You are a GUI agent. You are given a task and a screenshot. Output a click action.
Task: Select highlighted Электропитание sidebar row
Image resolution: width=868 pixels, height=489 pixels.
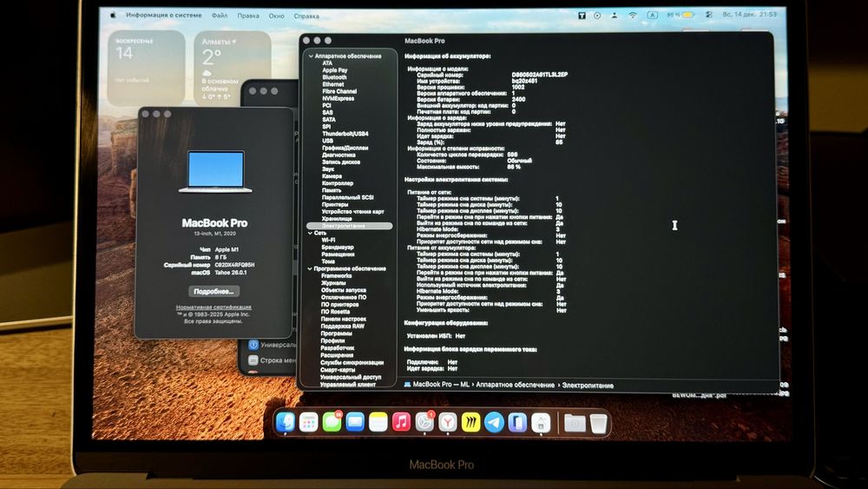tap(349, 226)
